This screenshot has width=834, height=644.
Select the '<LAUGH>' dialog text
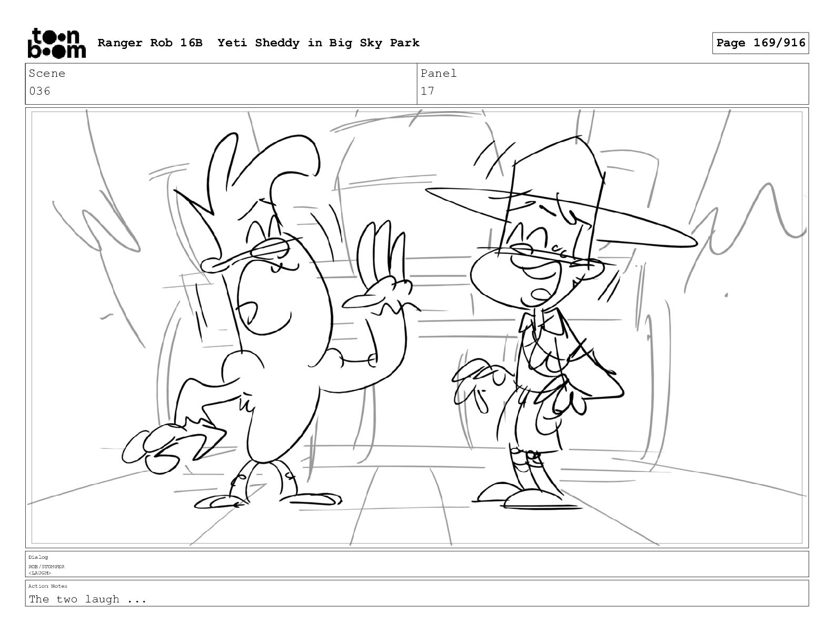[x=40, y=573]
